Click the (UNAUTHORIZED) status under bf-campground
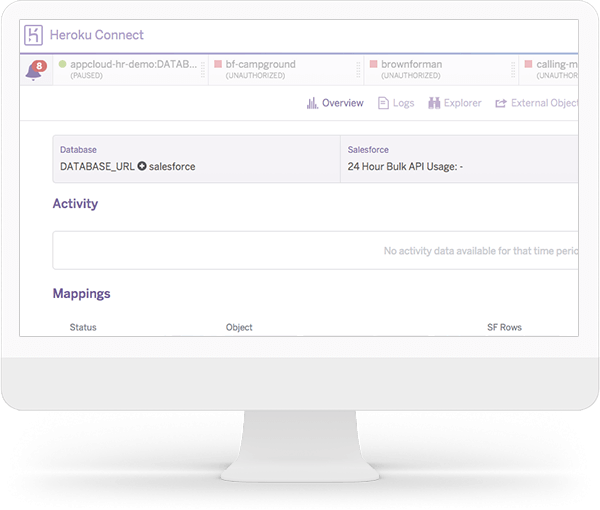Screen dimensions: 600x510 click(255, 75)
